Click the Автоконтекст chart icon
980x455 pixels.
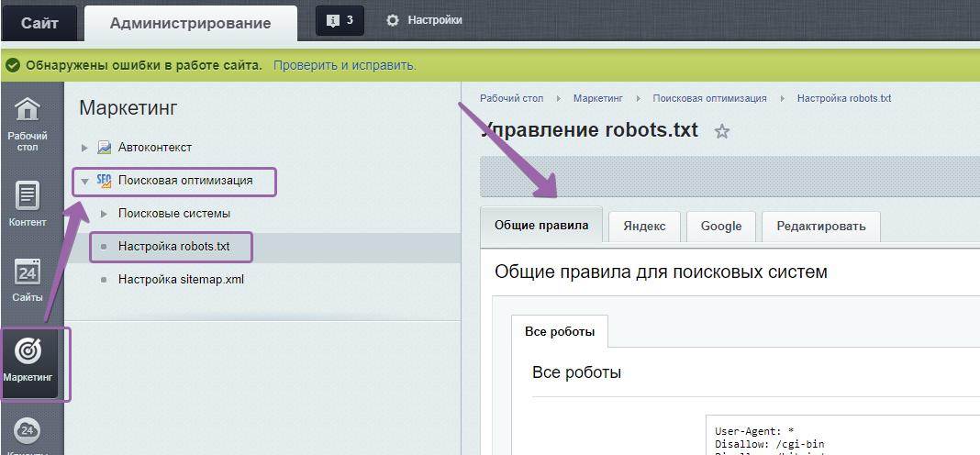click(x=104, y=148)
